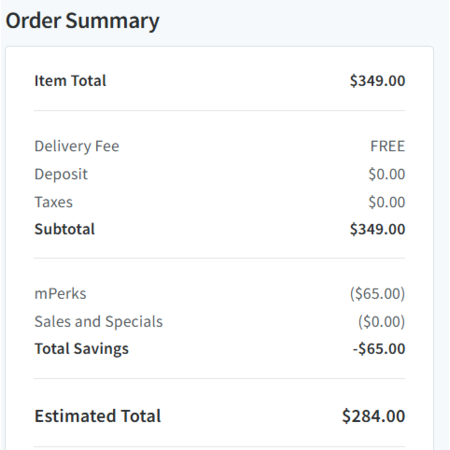Click the $349.00 item total amount
This screenshot has width=450, height=450.
(377, 81)
